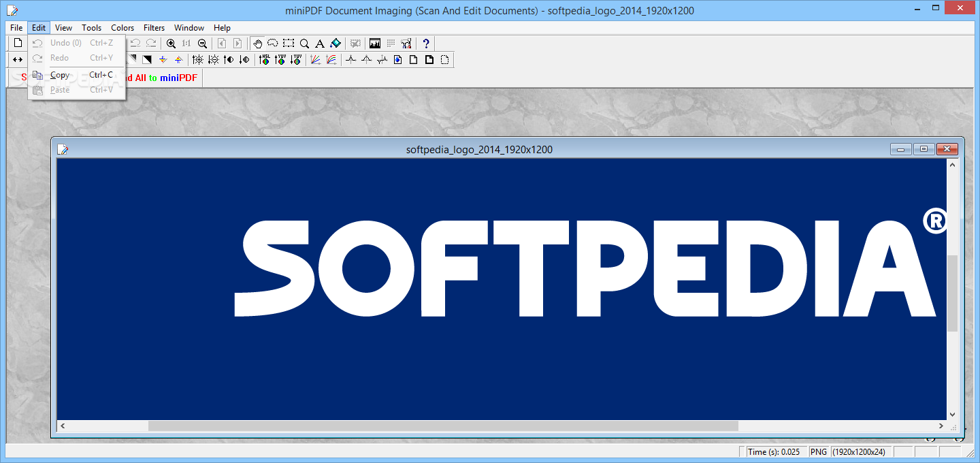Select the Hand pan tool
This screenshot has height=463, width=980.
click(x=258, y=43)
